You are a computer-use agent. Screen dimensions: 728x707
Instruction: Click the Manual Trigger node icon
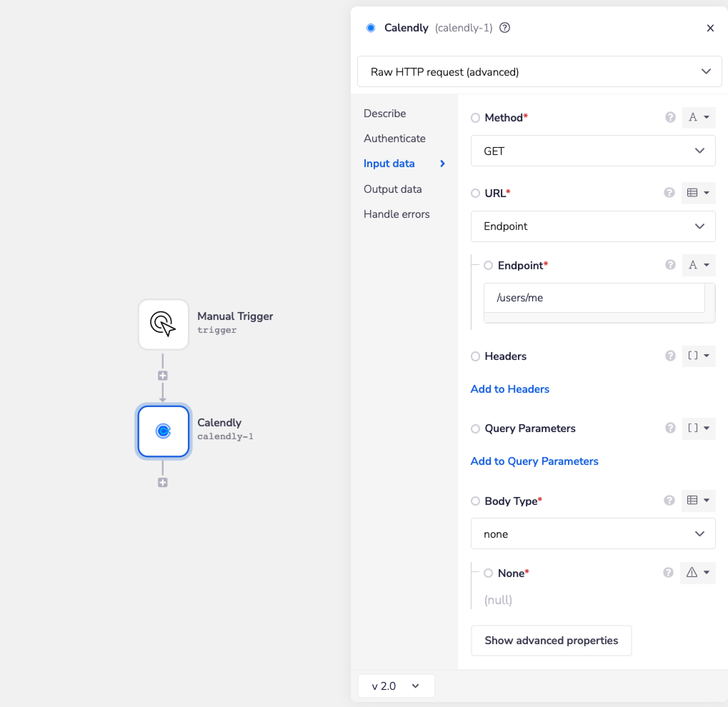tap(163, 324)
